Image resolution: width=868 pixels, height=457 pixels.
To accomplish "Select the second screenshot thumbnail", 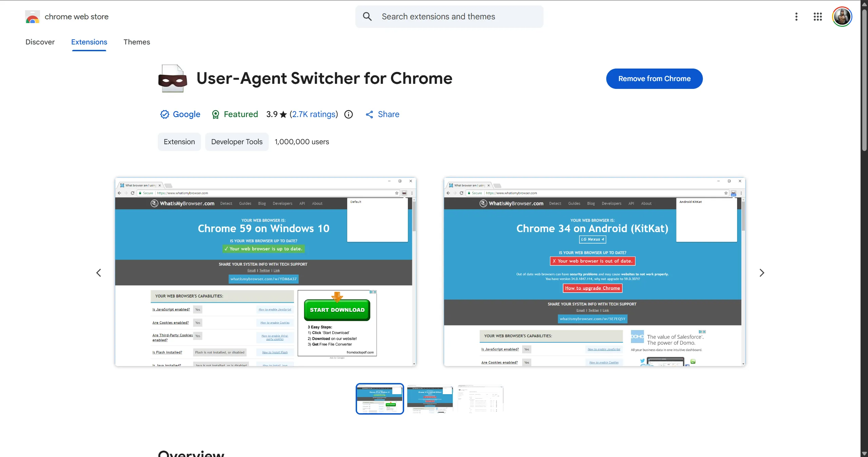I will pyautogui.click(x=430, y=399).
